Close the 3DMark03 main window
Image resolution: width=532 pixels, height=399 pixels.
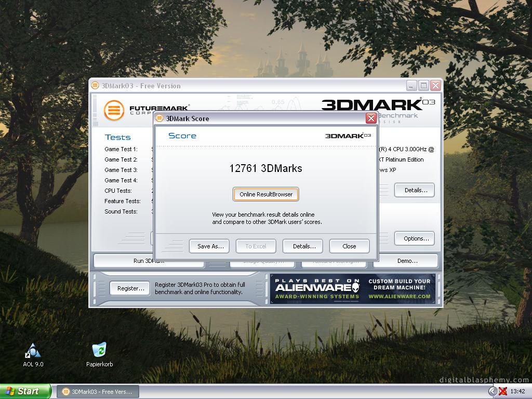[x=436, y=86]
